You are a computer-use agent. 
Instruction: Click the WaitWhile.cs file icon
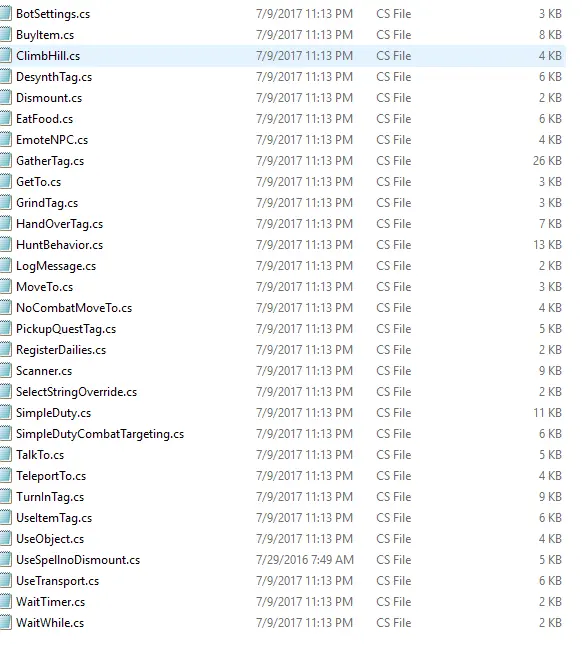[5, 622]
